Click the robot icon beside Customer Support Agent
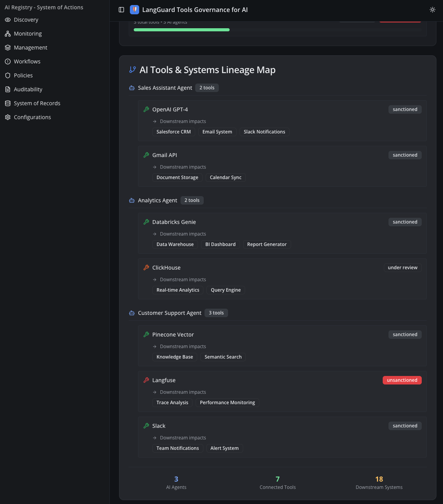The height and width of the screenshot is (504, 443). pyautogui.click(x=132, y=313)
